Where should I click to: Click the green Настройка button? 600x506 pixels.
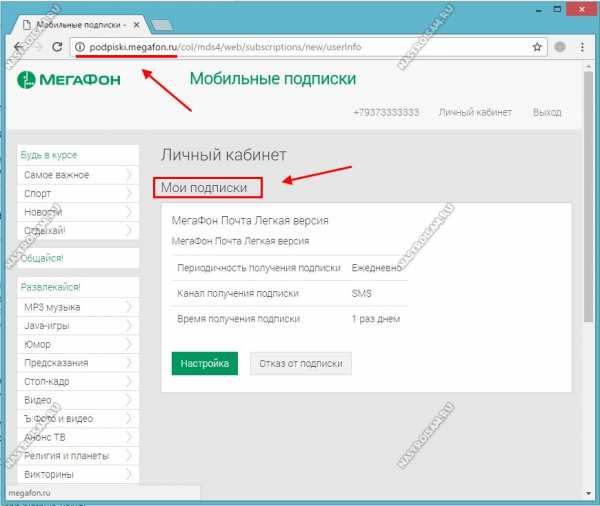click(x=204, y=364)
